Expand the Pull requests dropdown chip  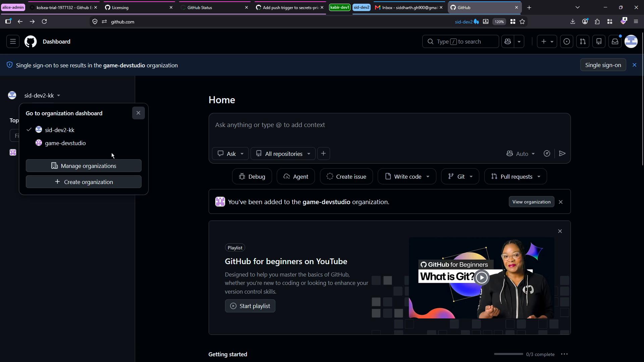[516, 176]
